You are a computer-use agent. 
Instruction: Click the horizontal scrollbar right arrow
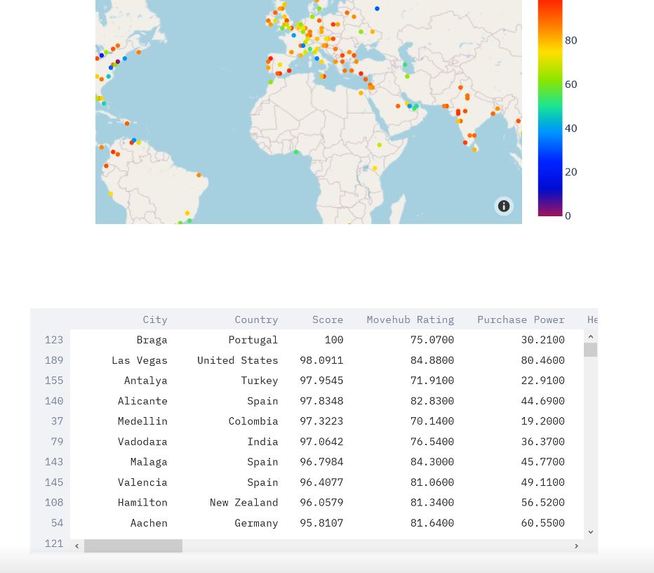point(576,546)
